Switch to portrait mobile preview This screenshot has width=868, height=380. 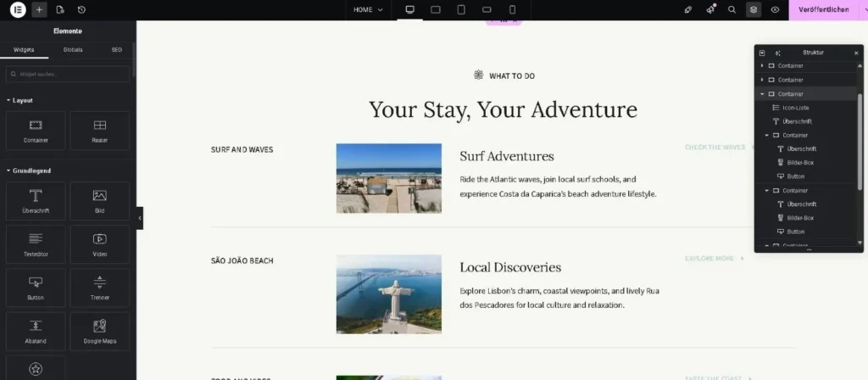click(513, 9)
